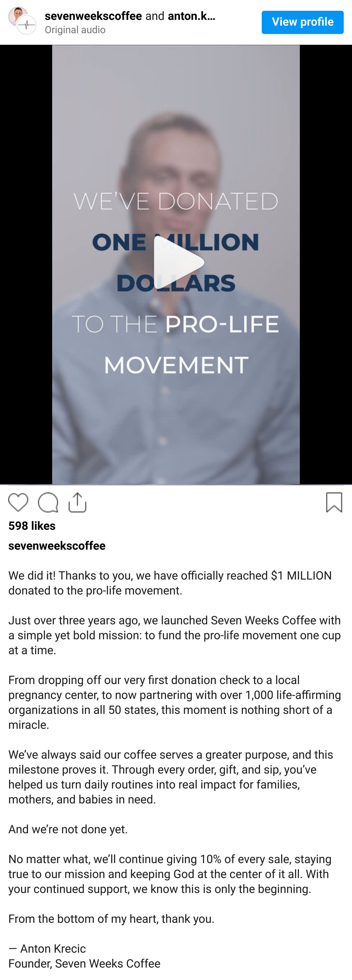Open sevenweekscoffee from the header username

tap(93, 16)
